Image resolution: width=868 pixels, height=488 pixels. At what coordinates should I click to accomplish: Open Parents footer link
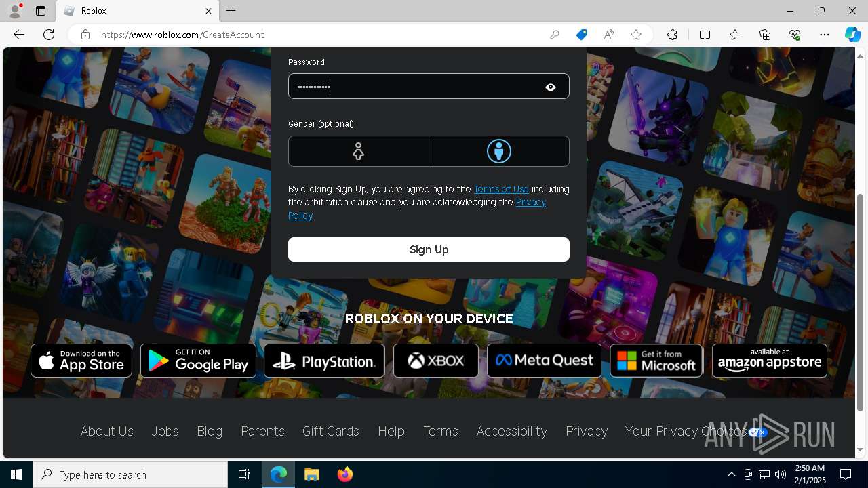tap(262, 431)
